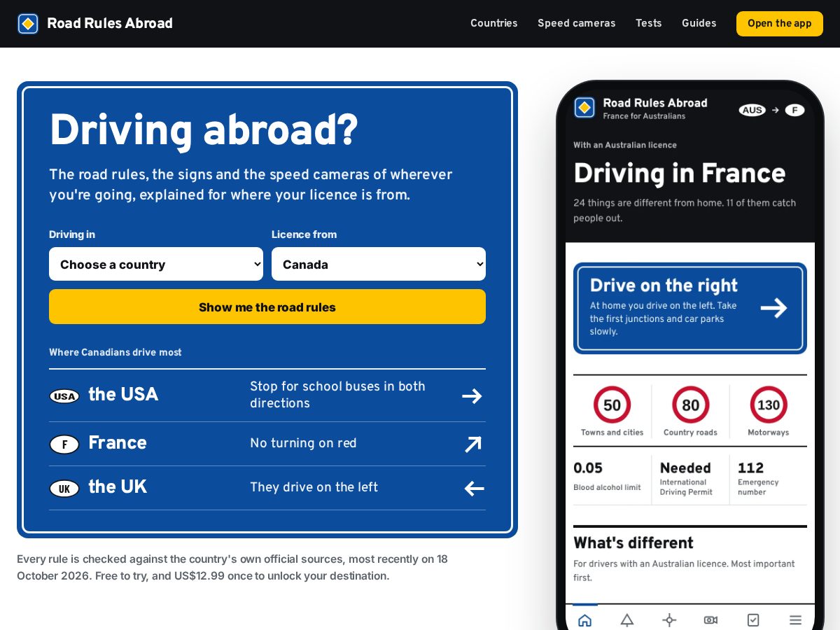Open the Guides page
The height and width of the screenshot is (630, 840).
pyautogui.click(x=699, y=23)
